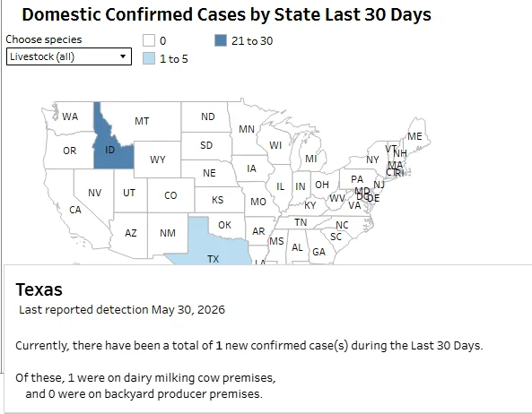Click Wyoming on the map
Image resolution: width=532 pixels, height=414 pixels.
[x=157, y=160]
